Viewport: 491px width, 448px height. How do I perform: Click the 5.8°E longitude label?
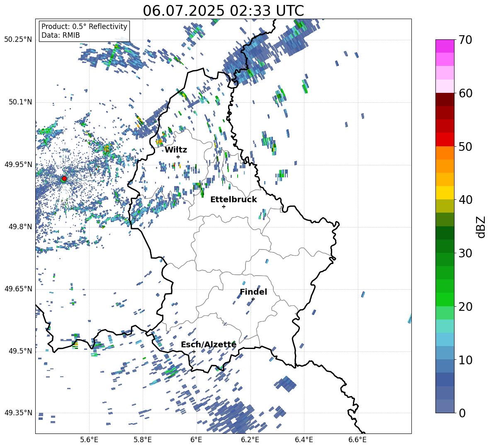143,440
